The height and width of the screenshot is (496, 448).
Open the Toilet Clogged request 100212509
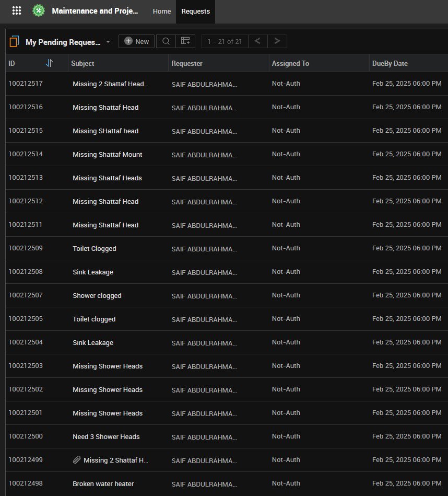click(95, 249)
